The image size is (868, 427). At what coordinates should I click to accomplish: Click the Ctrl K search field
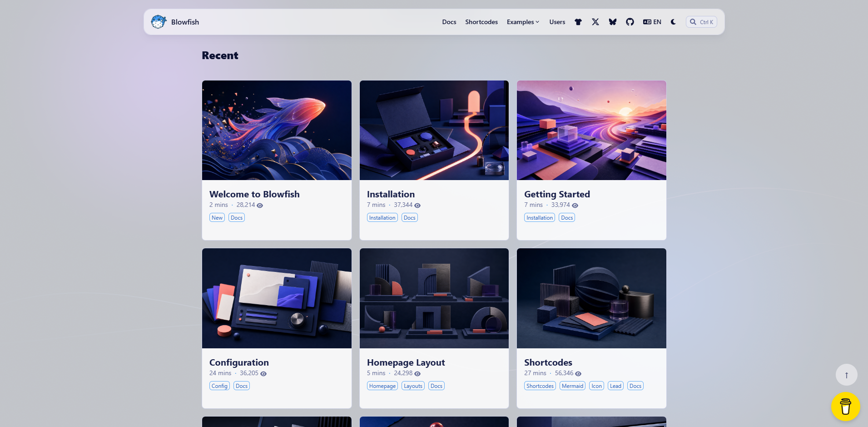click(x=701, y=22)
